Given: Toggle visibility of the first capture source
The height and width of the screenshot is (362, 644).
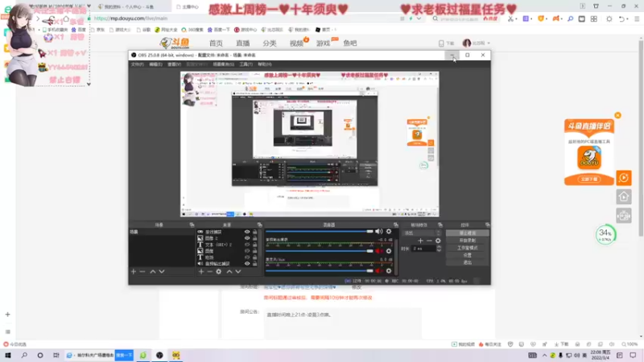Looking at the screenshot, I should (x=247, y=232).
